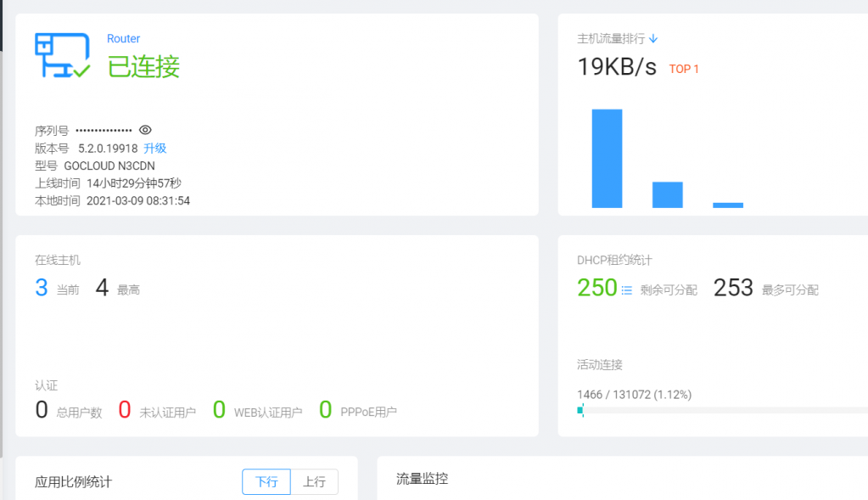Click the orange TOP 1 label
Image resolution: width=868 pixels, height=500 pixels.
coord(684,69)
